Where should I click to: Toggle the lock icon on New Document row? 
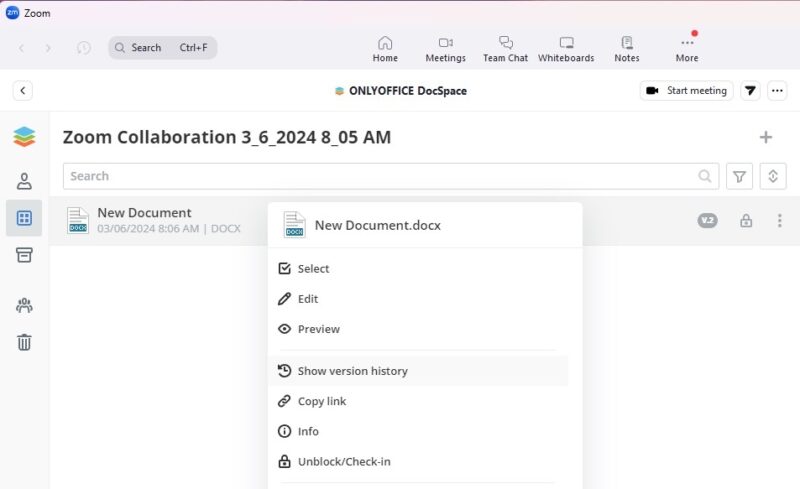746,221
